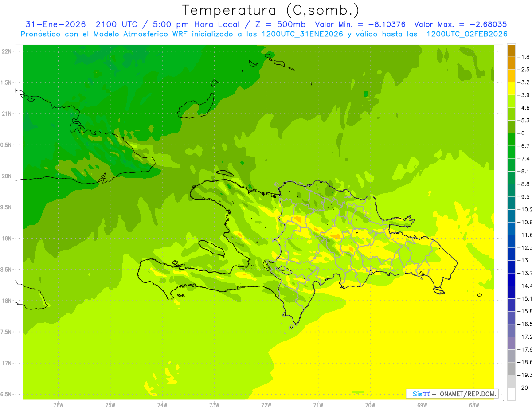Click the yellow legend swatch between -3.2 and -3.9
This screenshot has height=411, width=532.
pyautogui.click(x=511, y=89)
